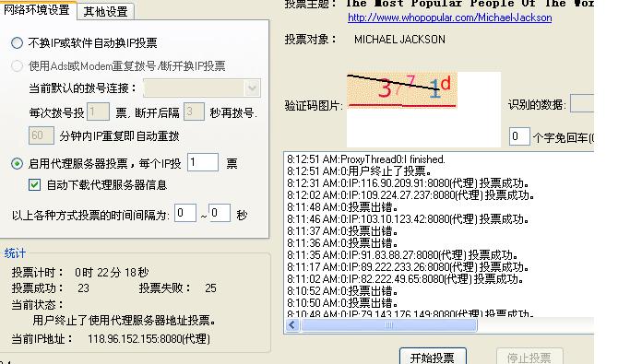Select log line 8:11:36 投票出错

(342, 243)
